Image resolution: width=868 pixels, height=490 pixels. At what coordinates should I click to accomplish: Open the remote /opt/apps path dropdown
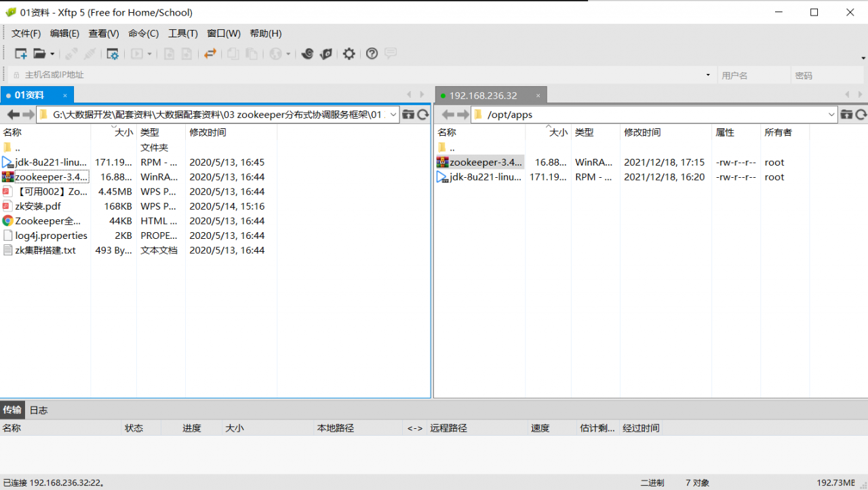pyautogui.click(x=832, y=115)
